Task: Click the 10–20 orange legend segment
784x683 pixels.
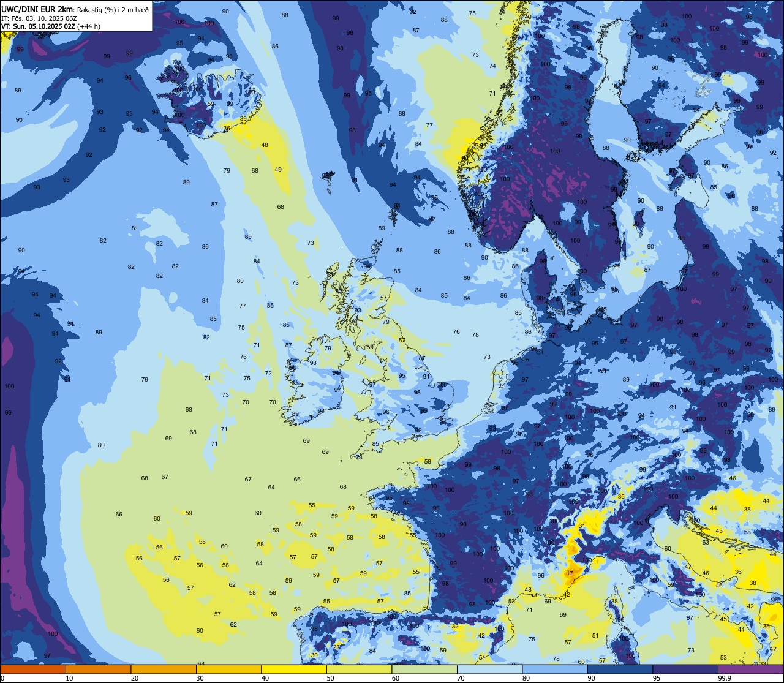Action: pos(98,669)
